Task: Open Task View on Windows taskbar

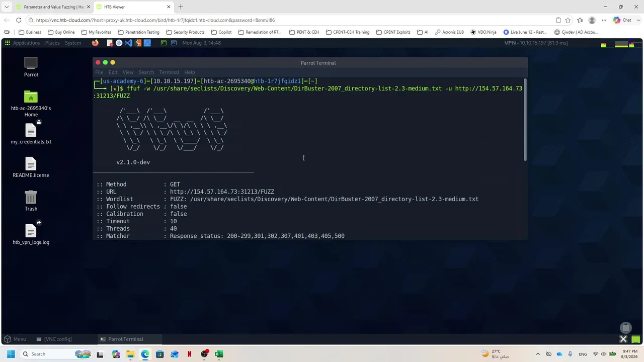Action: coord(100,354)
